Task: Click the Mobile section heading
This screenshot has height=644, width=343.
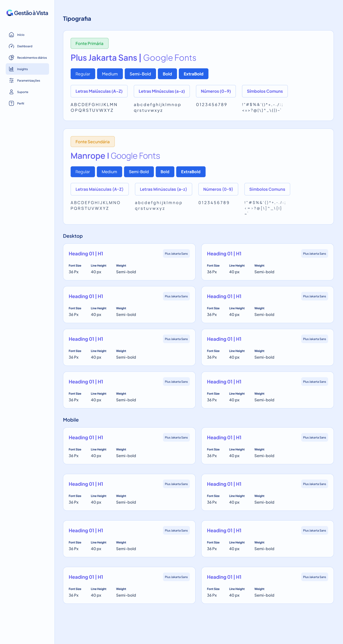Action: click(x=71, y=420)
